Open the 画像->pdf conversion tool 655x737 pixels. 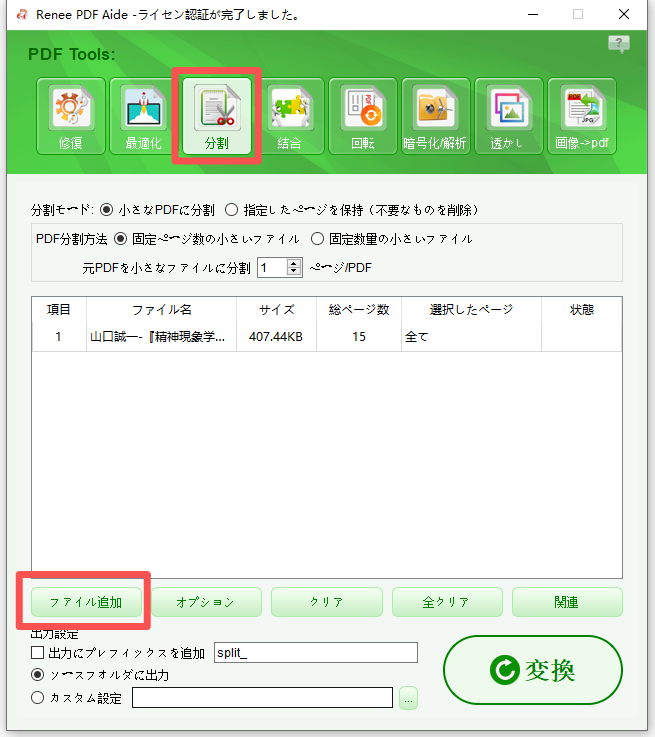(x=582, y=116)
